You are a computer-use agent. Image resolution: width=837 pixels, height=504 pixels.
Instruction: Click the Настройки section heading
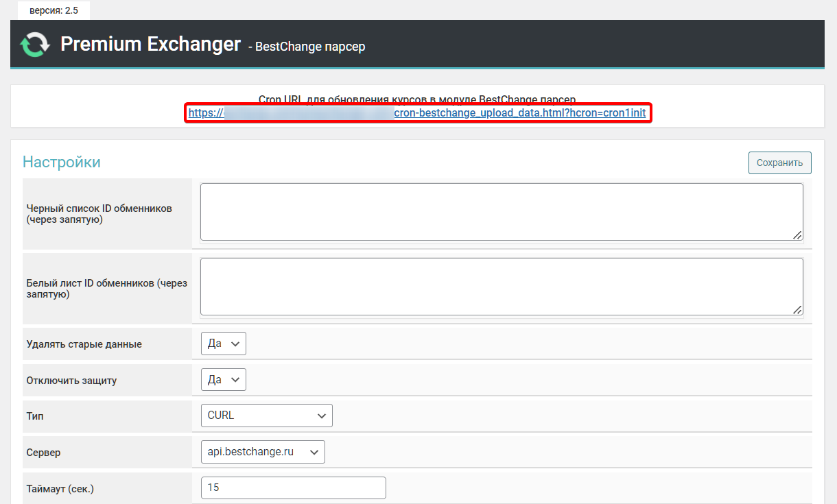click(x=62, y=162)
